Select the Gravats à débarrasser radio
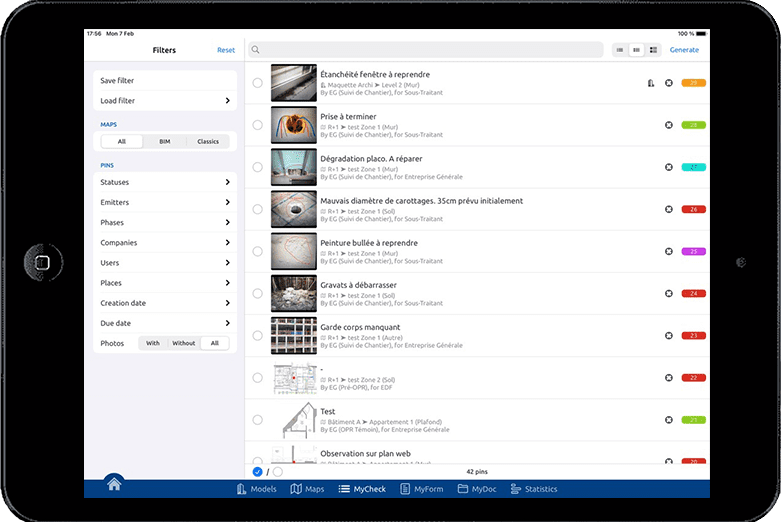 [x=258, y=293]
